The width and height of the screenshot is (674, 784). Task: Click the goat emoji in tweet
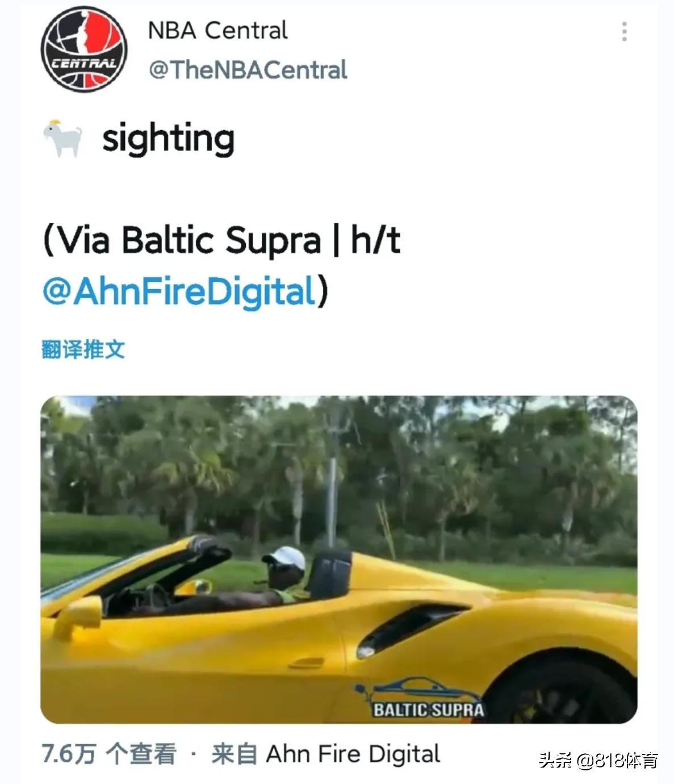(x=62, y=139)
